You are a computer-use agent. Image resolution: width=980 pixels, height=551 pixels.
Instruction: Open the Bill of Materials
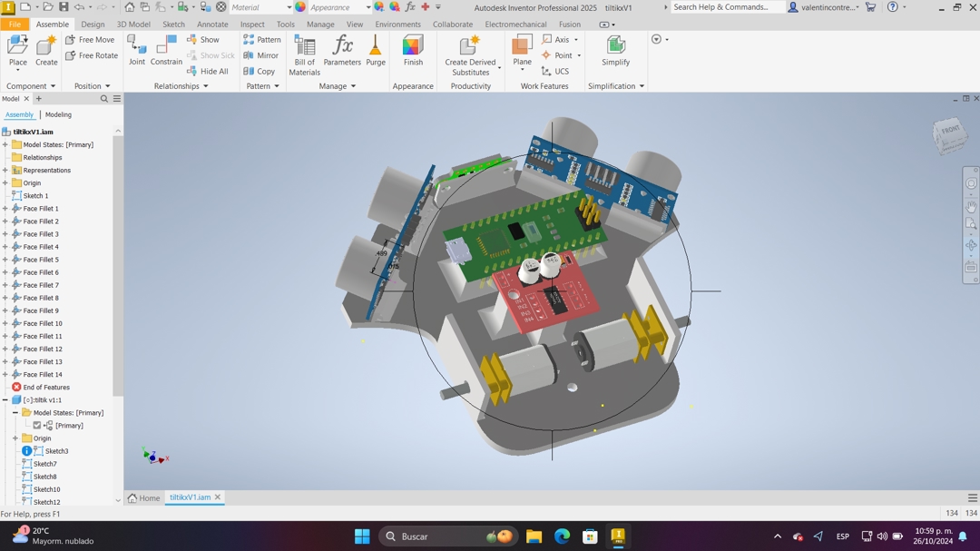304,54
